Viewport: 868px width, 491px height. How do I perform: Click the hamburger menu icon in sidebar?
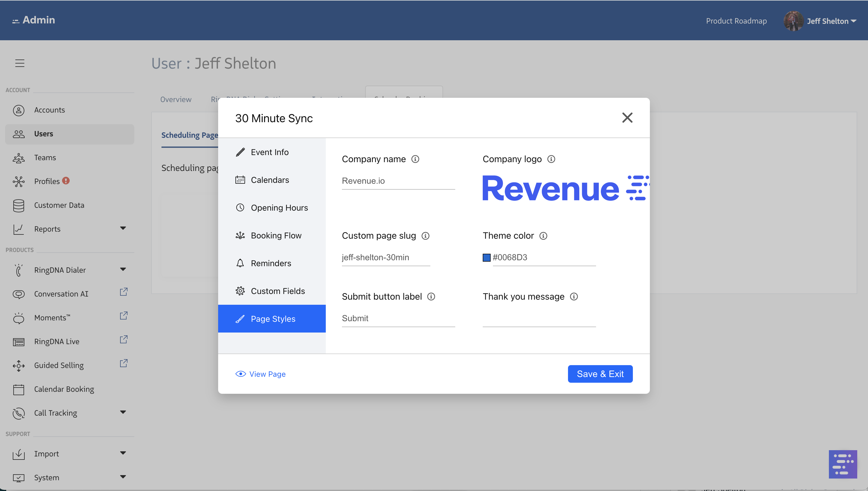tap(20, 63)
